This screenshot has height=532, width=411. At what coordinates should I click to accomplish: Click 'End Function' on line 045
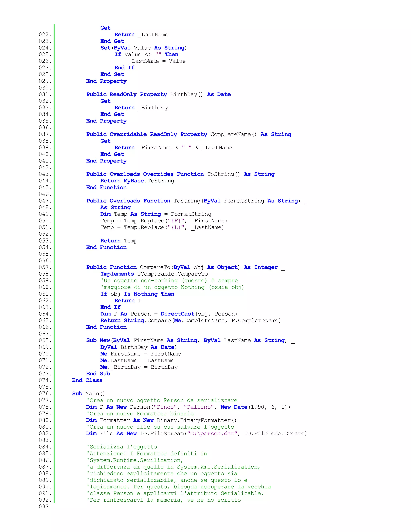(x=106, y=188)
